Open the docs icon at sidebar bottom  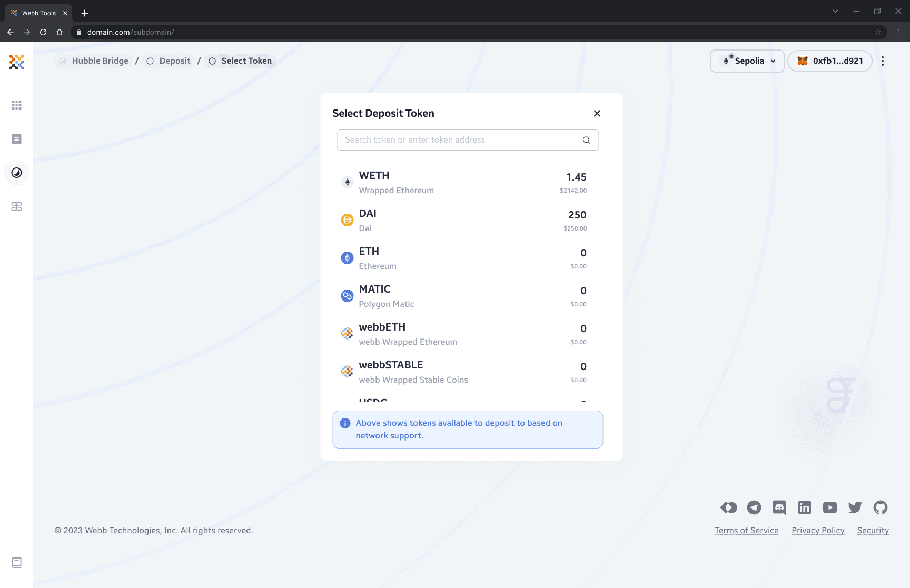click(17, 563)
